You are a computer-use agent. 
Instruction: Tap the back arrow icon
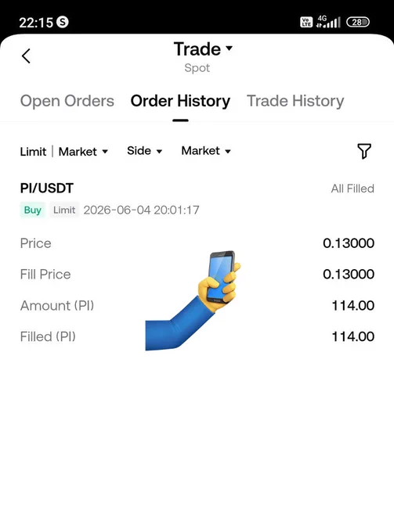click(x=26, y=56)
